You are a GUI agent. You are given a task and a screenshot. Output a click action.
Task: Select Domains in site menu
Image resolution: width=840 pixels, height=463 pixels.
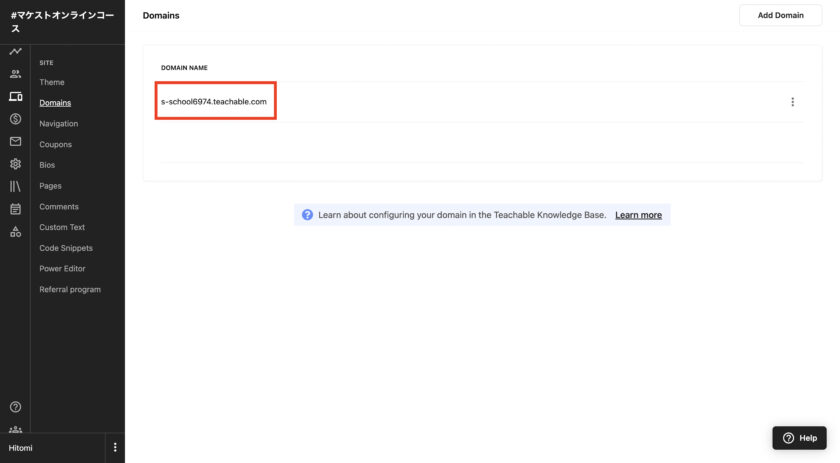click(55, 103)
